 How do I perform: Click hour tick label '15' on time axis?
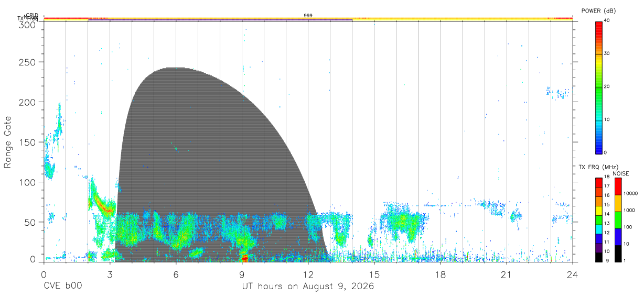tap(374, 274)
